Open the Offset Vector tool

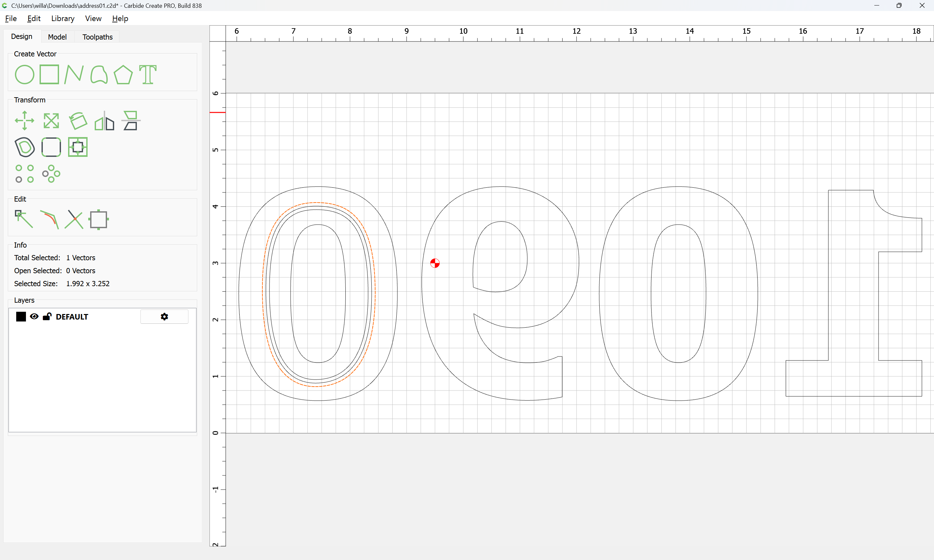[25, 147]
